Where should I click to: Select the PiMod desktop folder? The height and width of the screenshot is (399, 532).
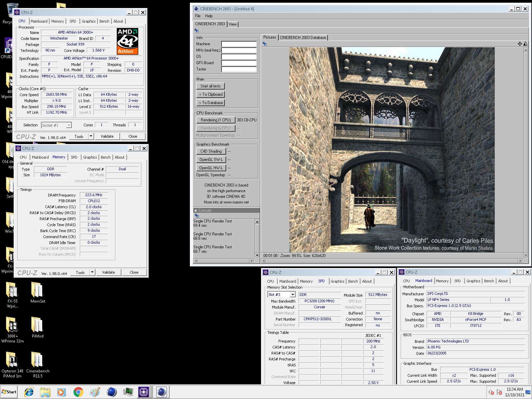(x=38, y=328)
